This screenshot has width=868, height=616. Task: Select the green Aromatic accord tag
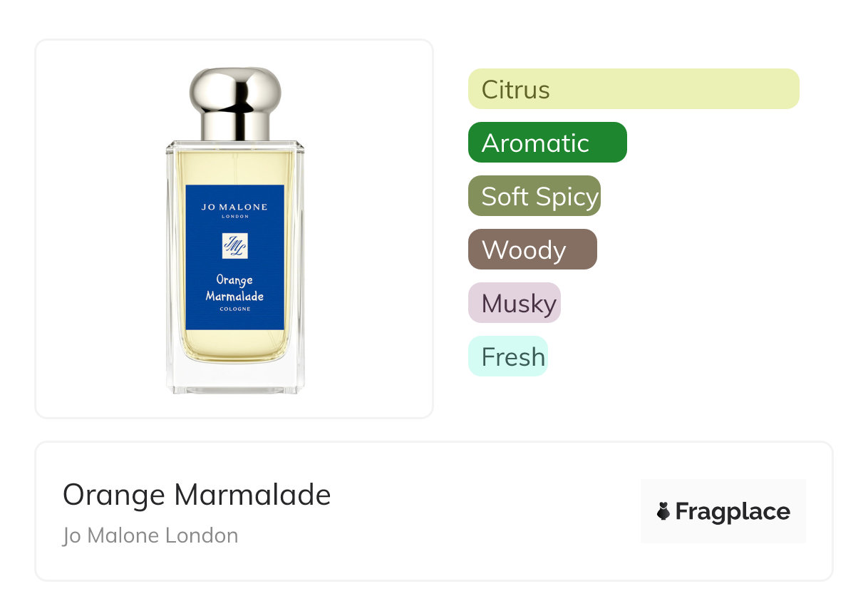pyautogui.click(x=547, y=143)
